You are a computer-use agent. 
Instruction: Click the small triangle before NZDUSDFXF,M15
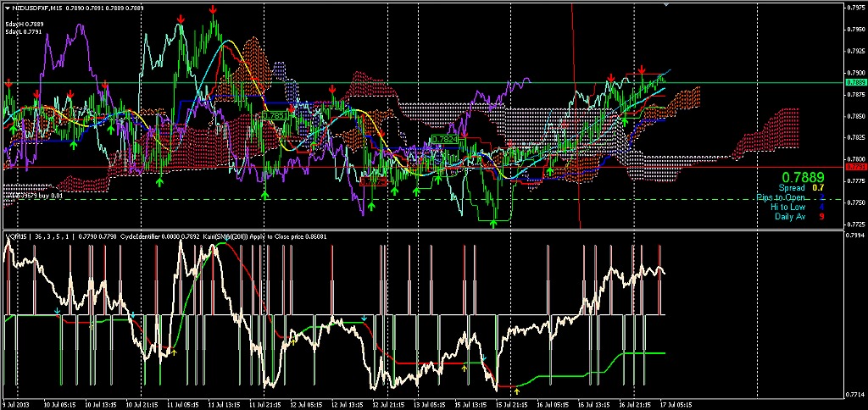point(6,8)
